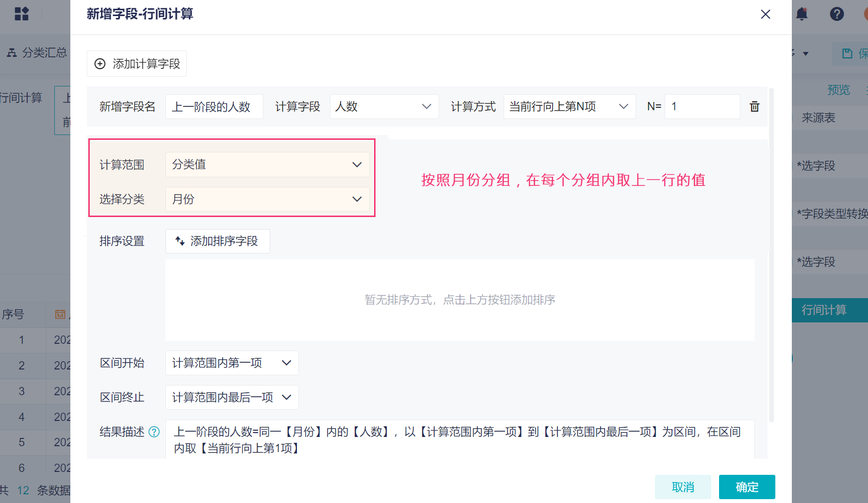The image size is (868, 503).
Task: Click the help icon beside 结果描述
Action: (x=154, y=432)
